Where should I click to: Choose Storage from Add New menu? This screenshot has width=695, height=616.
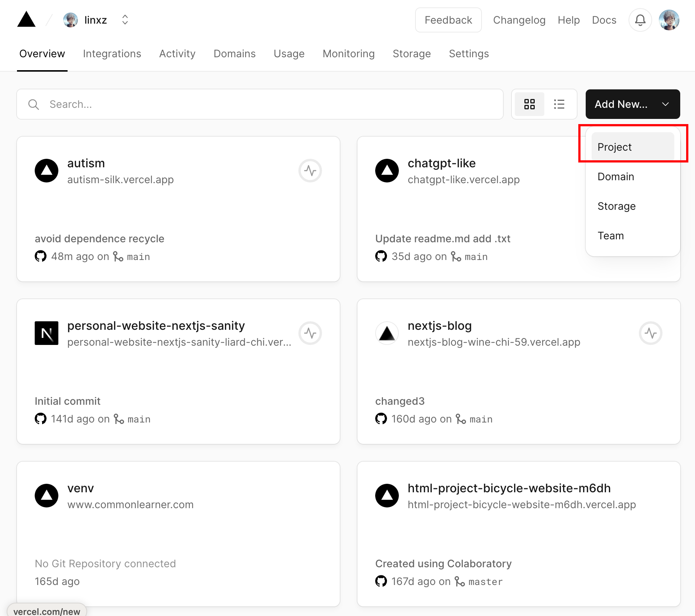(x=633, y=206)
